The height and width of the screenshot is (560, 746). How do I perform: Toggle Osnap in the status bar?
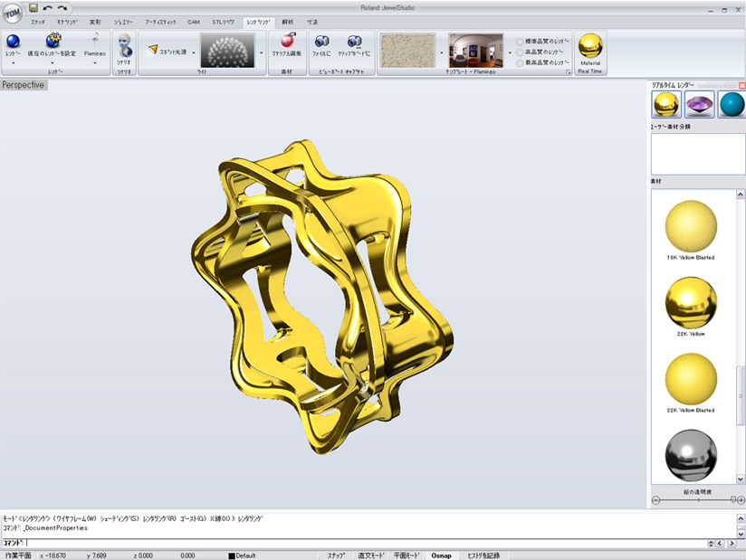coord(441,555)
